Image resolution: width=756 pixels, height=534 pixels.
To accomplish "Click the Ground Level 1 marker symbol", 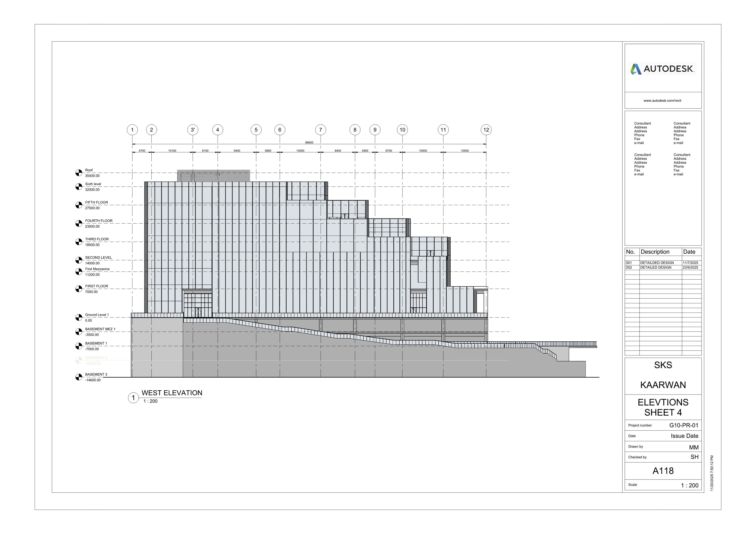I will point(79,317).
